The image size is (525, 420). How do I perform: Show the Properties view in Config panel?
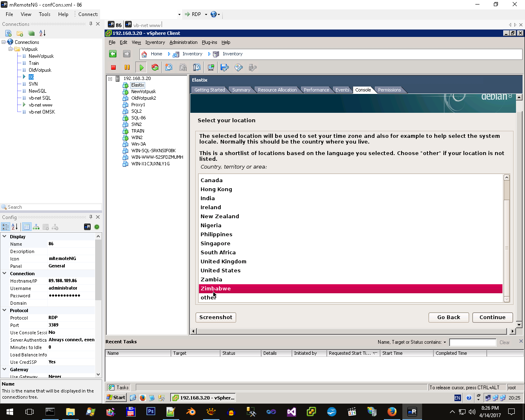(27, 227)
